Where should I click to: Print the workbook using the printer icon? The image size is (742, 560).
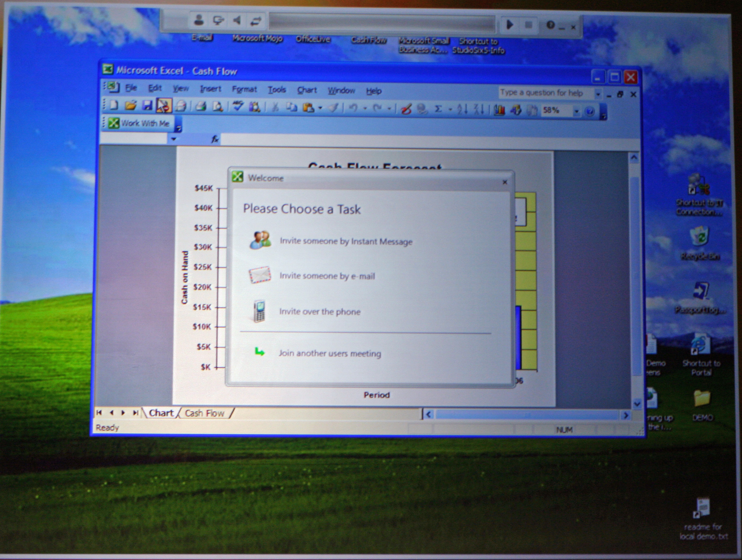[201, 107]
